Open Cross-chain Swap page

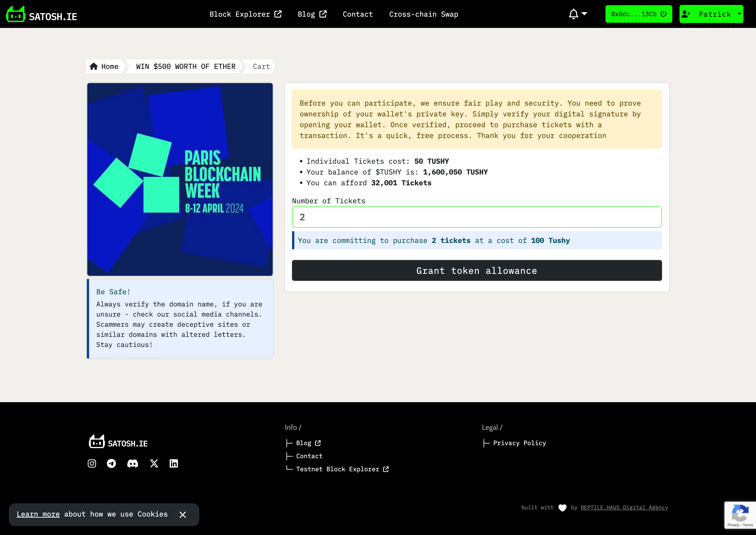[x=423, y=14]
